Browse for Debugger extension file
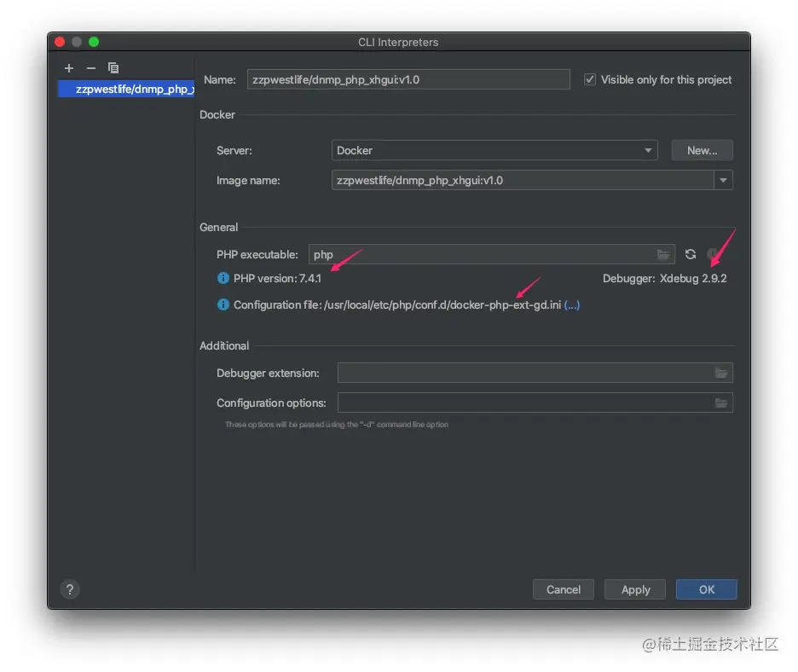This screenshot has width=798, height=672. (721, 373)
